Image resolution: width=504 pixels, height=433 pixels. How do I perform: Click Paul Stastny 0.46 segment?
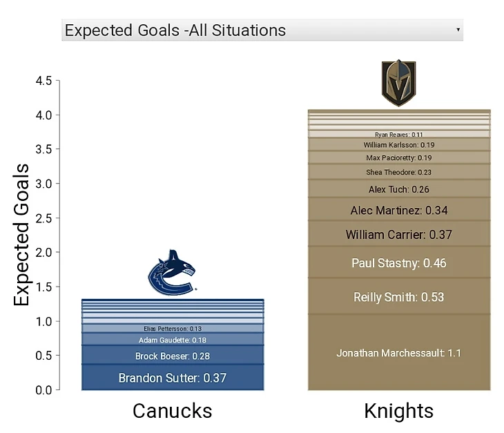[398, 263]
